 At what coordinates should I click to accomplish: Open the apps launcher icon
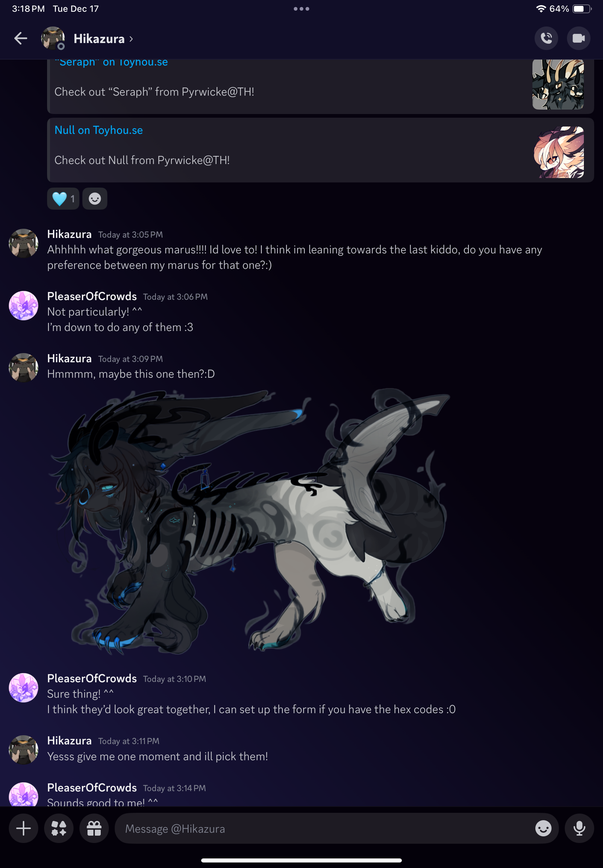58,828
